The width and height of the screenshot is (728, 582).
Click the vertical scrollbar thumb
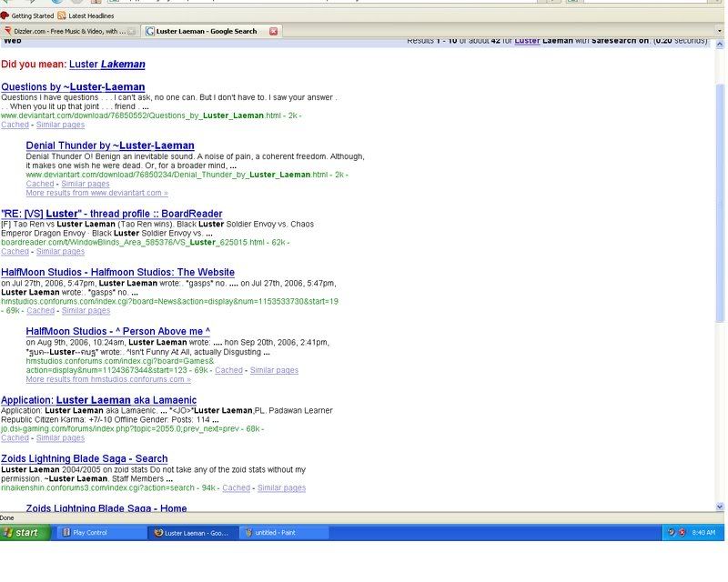pyautogui.click(x=720, y=204)
